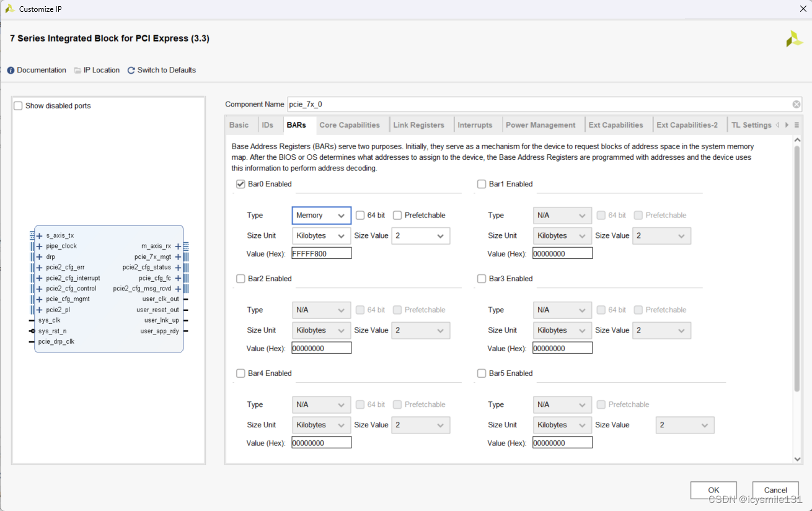
Task: Open Bar1 Type N/A dropdown
Action: [x=562, y=216]
